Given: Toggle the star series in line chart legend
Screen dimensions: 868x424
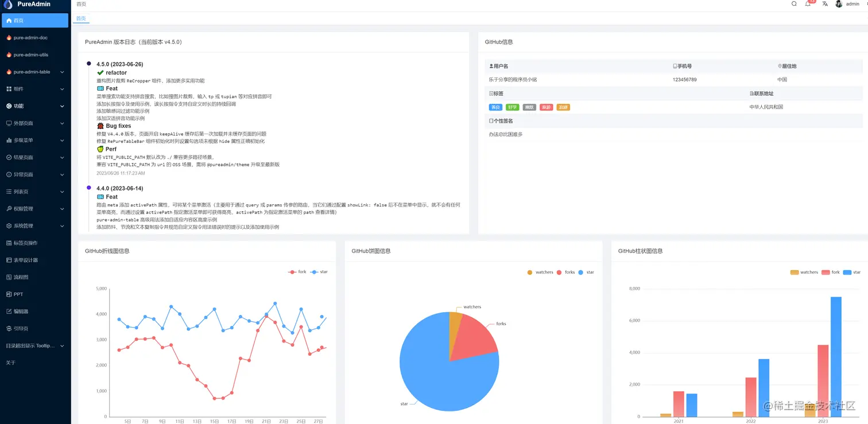Looking at the screenshot, I should tap(319, 272).
